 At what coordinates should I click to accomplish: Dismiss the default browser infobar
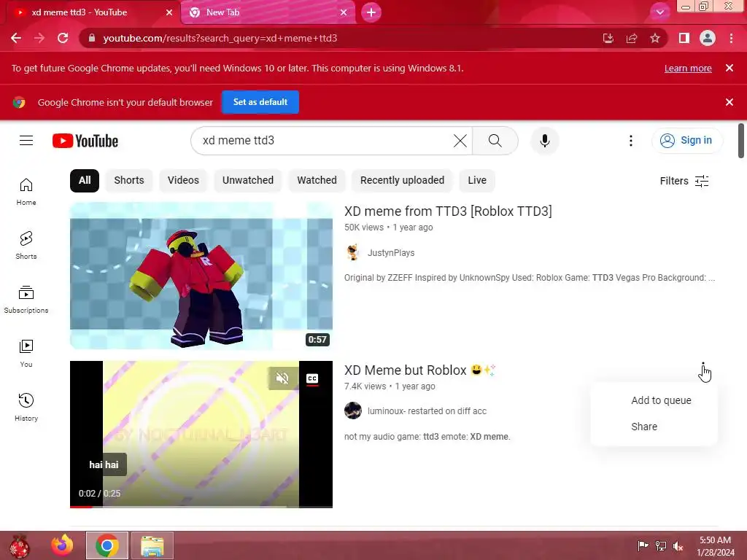[729, 102]
